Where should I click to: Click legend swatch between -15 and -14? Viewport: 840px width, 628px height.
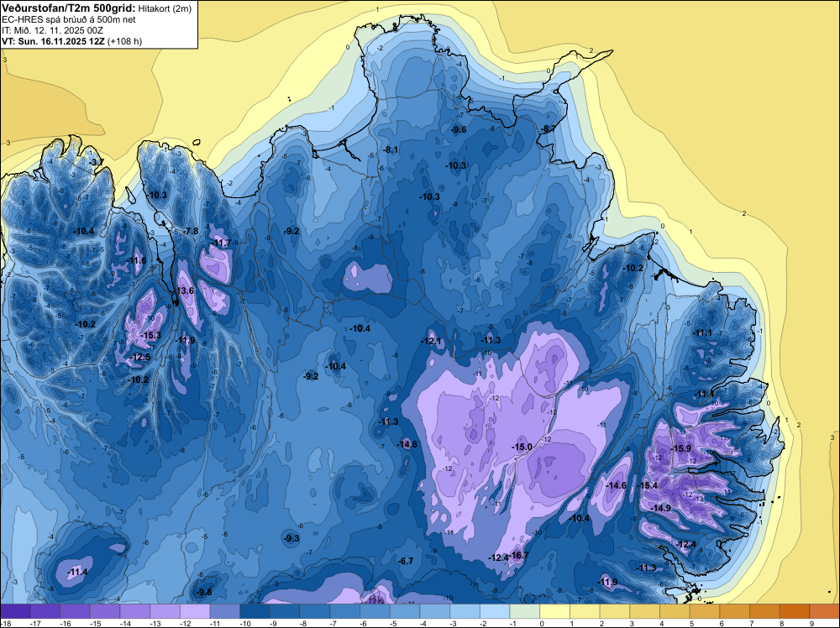pyautogui.click(x=105, y=611)
